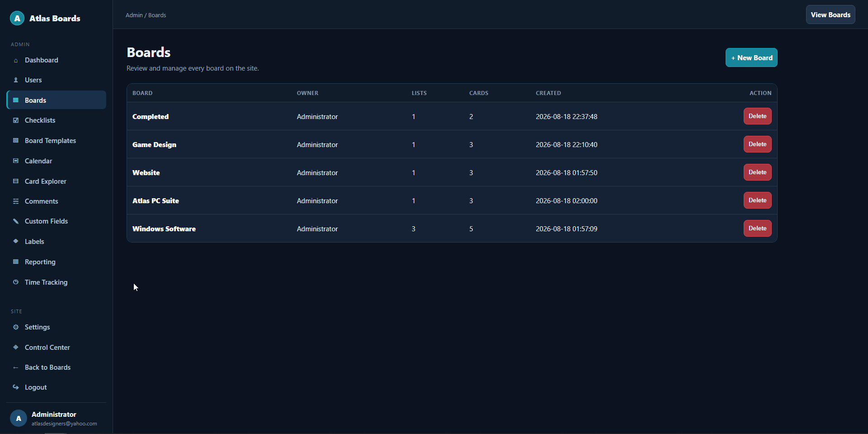Click the View Boards button
Screen dimensions: 868x434
point(830,14)
